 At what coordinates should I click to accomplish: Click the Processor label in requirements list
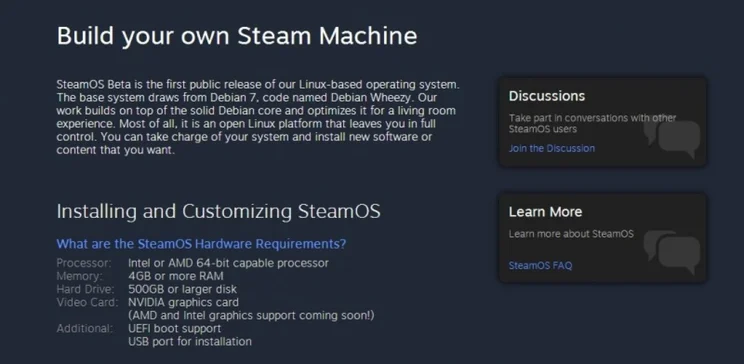click(84, 263)
